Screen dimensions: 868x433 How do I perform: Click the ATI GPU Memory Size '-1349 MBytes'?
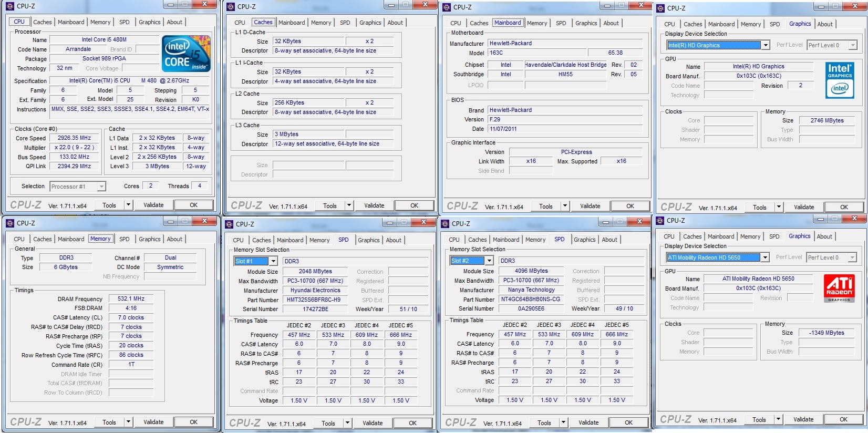click(826, 333)
